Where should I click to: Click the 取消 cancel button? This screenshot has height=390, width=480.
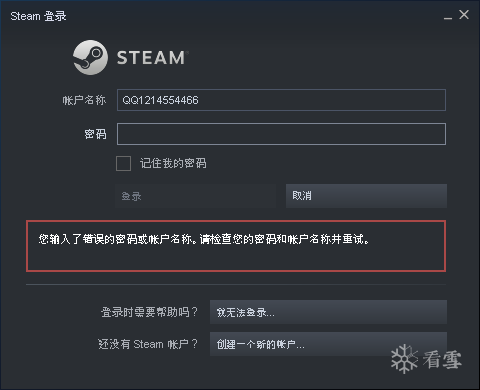(x=366, y=196)
